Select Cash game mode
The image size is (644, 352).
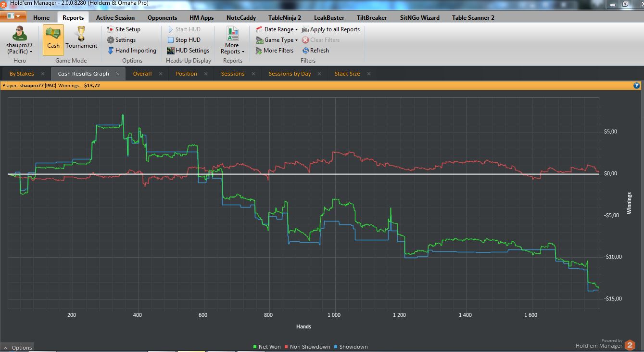(53, 40)
